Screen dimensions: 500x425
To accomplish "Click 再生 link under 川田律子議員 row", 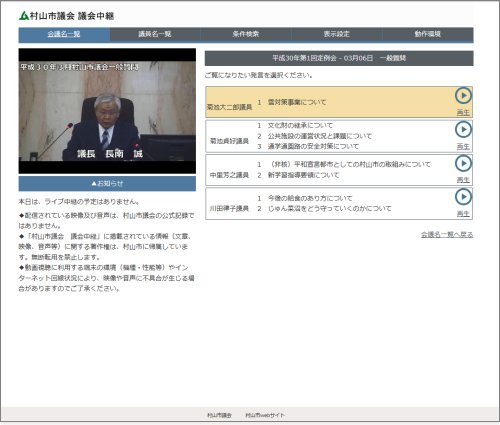I will click(x=463, y=214).
